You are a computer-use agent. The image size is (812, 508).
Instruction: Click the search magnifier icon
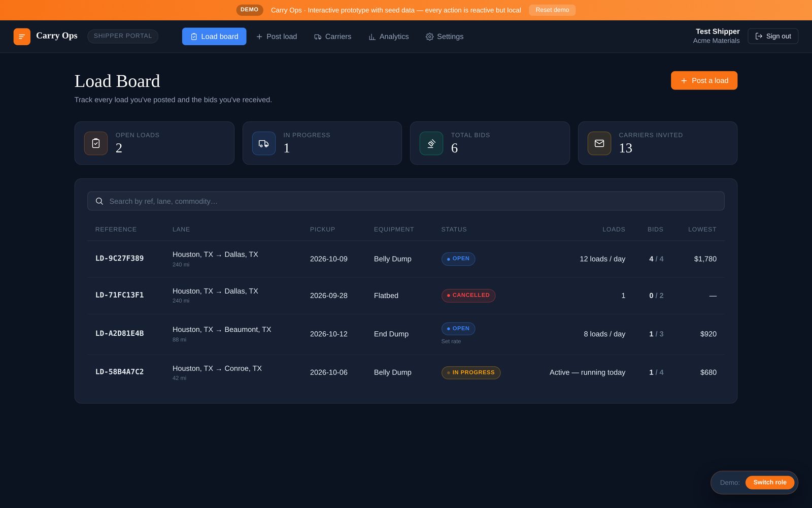99,201
